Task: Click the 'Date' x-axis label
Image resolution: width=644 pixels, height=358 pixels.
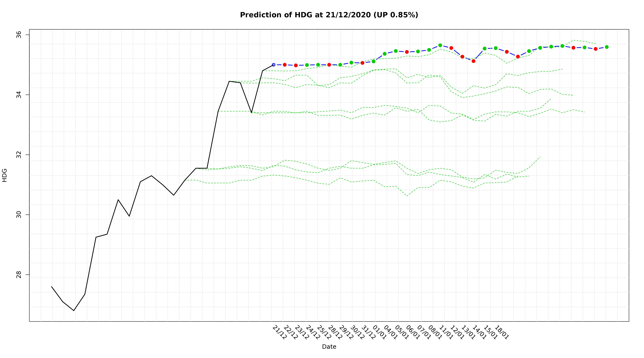Action: click(x=329, y=347)
